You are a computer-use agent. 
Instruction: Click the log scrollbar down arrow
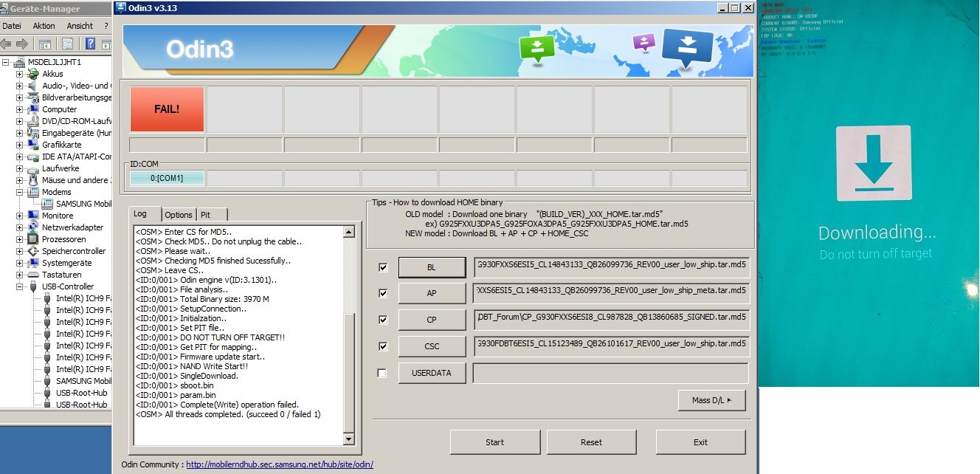[x=349, y=440]
